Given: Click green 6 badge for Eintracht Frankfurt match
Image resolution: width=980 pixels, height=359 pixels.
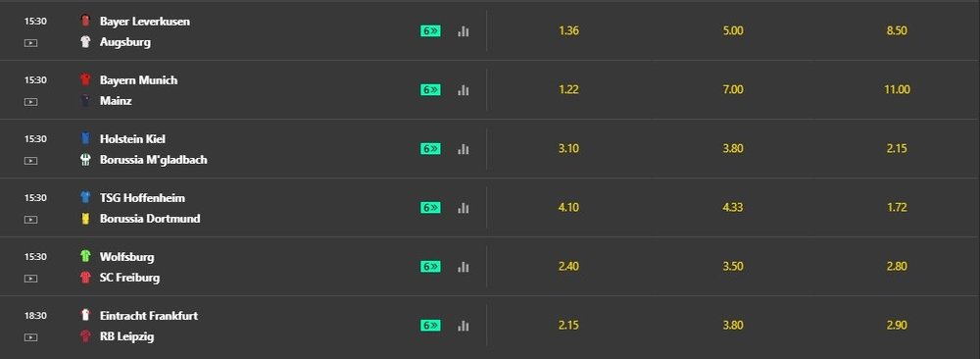Looking at the screenshot, I should click(430, 326).
